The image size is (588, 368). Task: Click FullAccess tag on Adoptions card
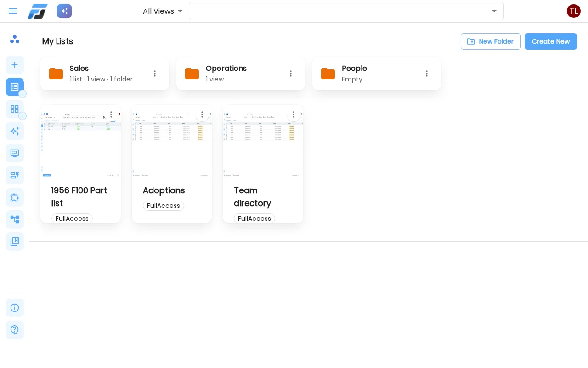pyautogui.click(x=164, y=206)
